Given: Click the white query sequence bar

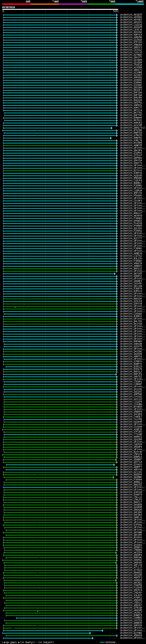Looking at the screenshot, I should (x=60, y=9).
